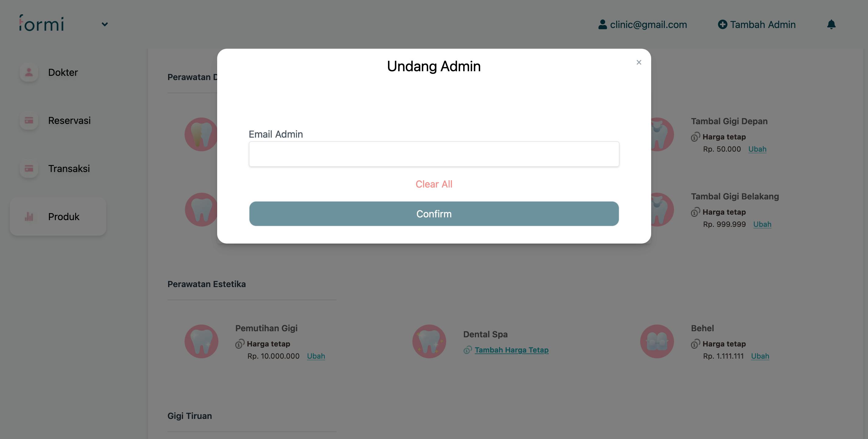The width and height of the screenshot is (868, 439).
Task: Click the user profile icon beside clinic@gmail.com
Action: click(x=602, y=24)
